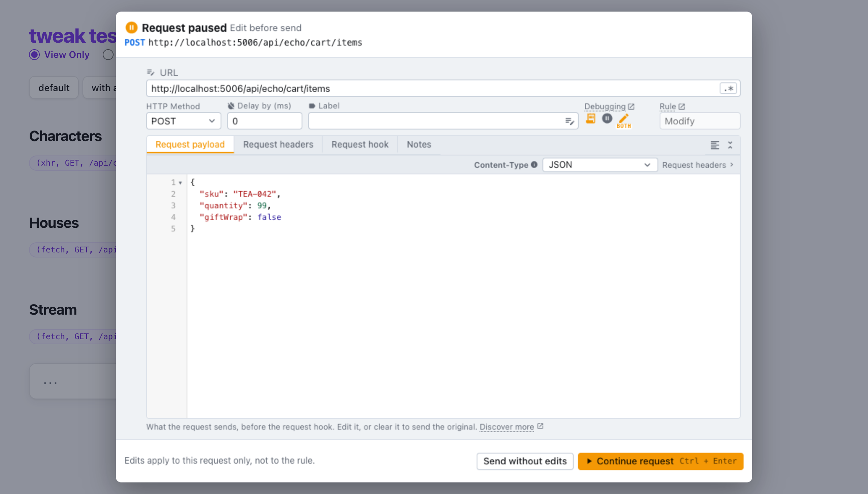Click the Content-Type info icon
868x494 pixels.
(x=534, y=165)
